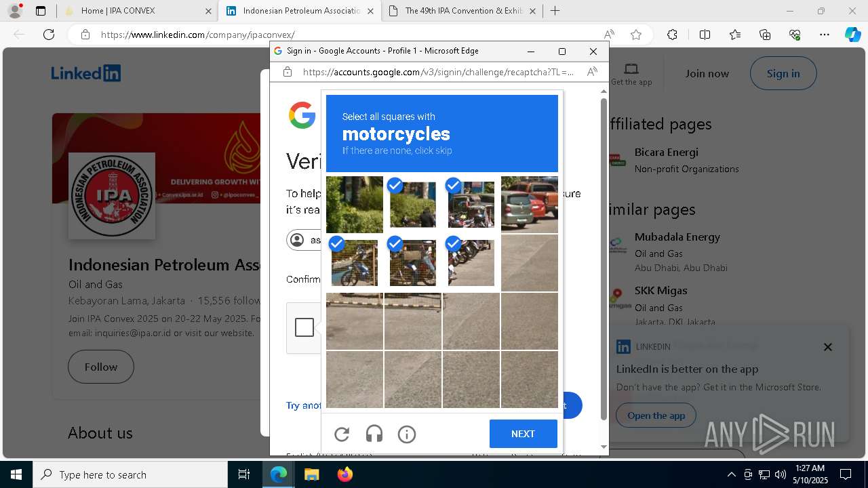This screenshot has width=868, height=488.
Task: Open Edge Settings and more menu
Action: pos(825,35)
